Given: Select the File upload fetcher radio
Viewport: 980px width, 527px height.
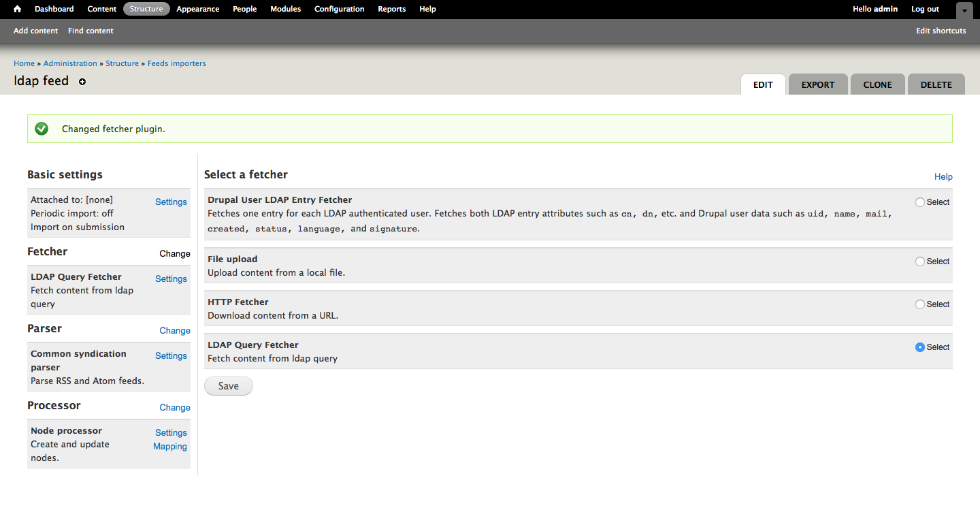Looking at the screenshot, I should click(920, 261).
